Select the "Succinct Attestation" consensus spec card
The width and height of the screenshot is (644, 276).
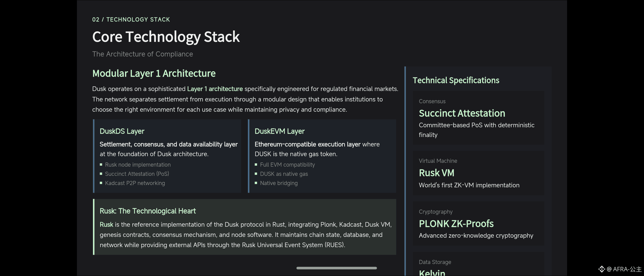tap(478, 118)
